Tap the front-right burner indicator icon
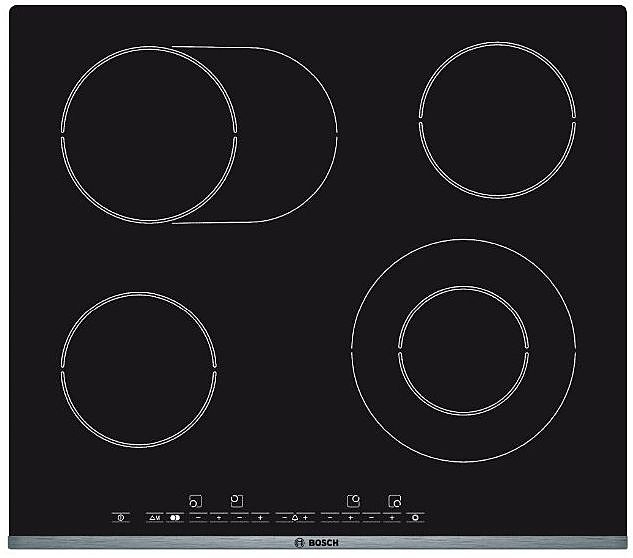The height and width of the screenshot is (558, 633). [395, 500]
